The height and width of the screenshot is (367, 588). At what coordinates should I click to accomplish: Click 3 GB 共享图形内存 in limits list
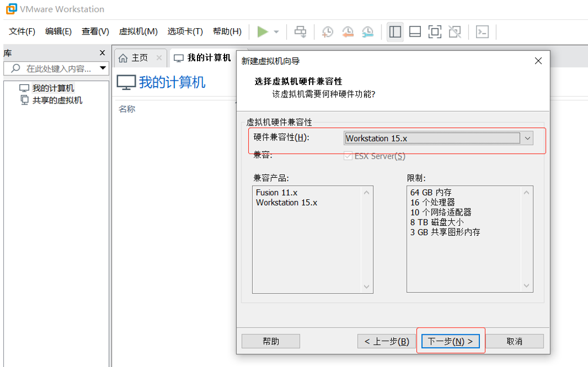coord(445,232)
